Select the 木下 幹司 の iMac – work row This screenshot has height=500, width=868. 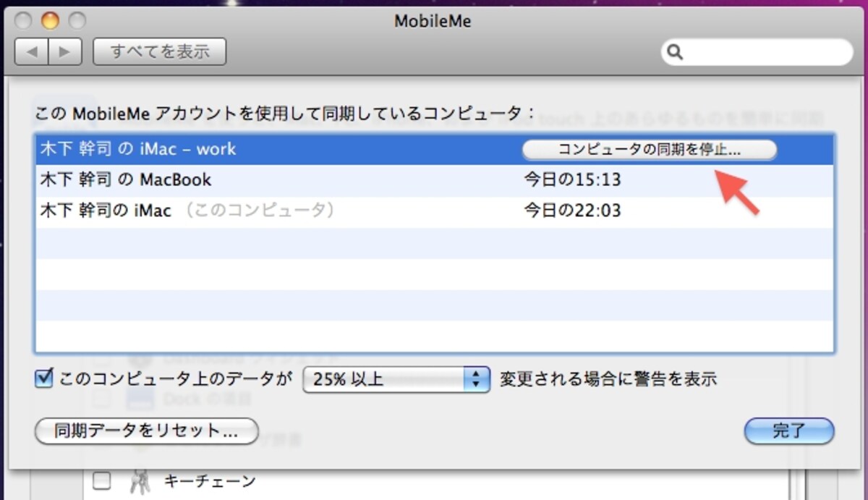[434, 149]
